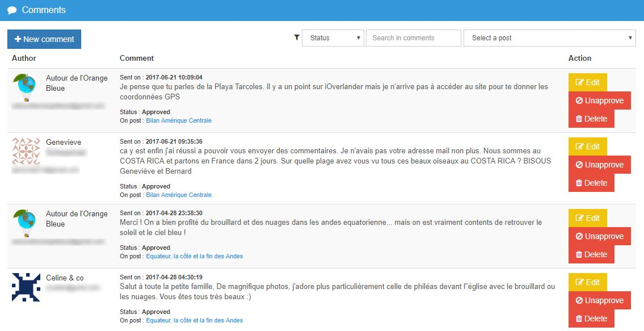Image resolution: width=644 pixels, height=331 pixels.
Task: Unapprove the Equateur comment from Orange Bleue
Action: [600, 236]
